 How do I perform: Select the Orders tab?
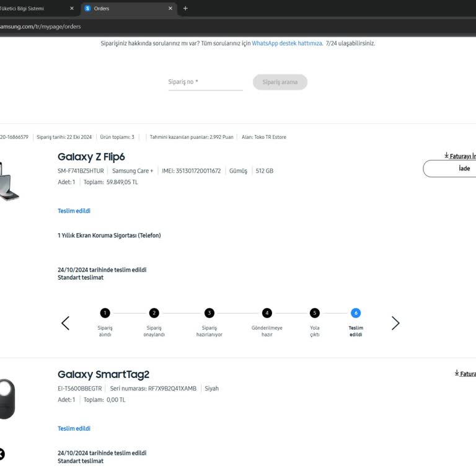[x=124, y=9]
